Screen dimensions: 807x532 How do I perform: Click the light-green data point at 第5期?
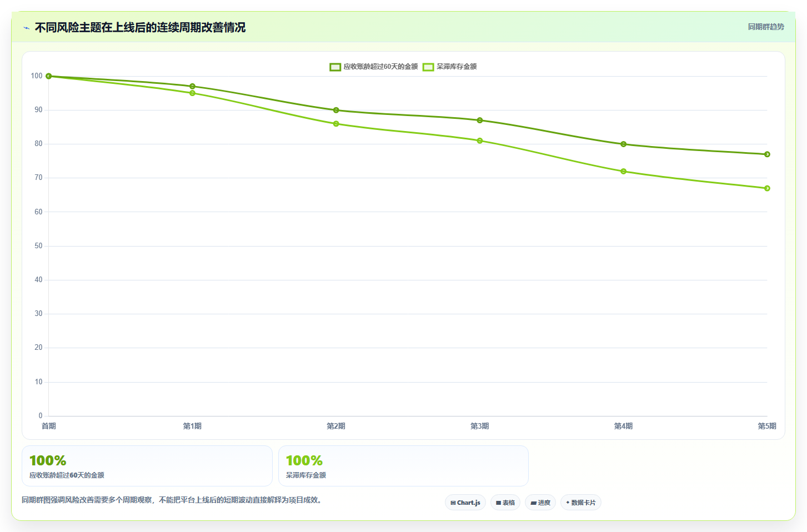coord(767,188)
